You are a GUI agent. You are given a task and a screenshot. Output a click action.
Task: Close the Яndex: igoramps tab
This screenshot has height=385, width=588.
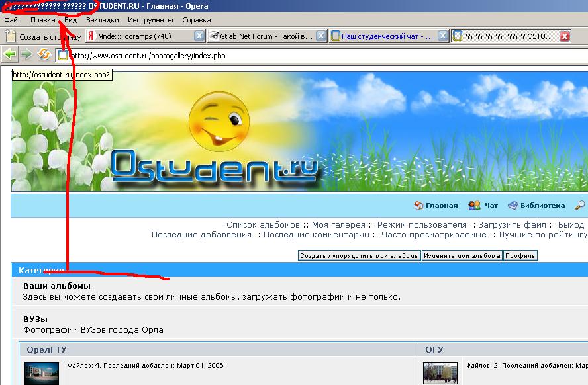click(199, 36)
